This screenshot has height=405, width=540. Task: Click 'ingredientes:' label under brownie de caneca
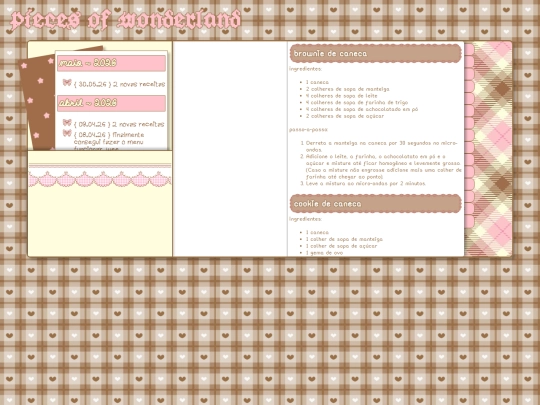[305, 69]
